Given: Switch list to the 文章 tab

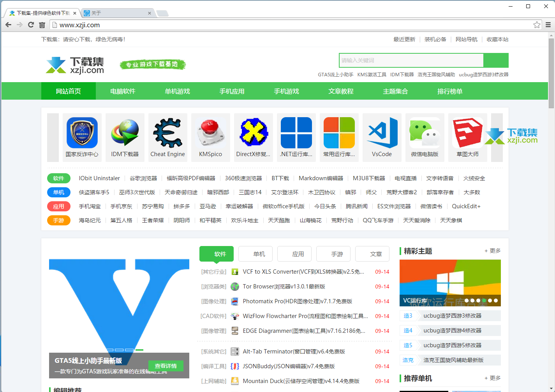Looking at the screenshot, I should coord(372,254).
